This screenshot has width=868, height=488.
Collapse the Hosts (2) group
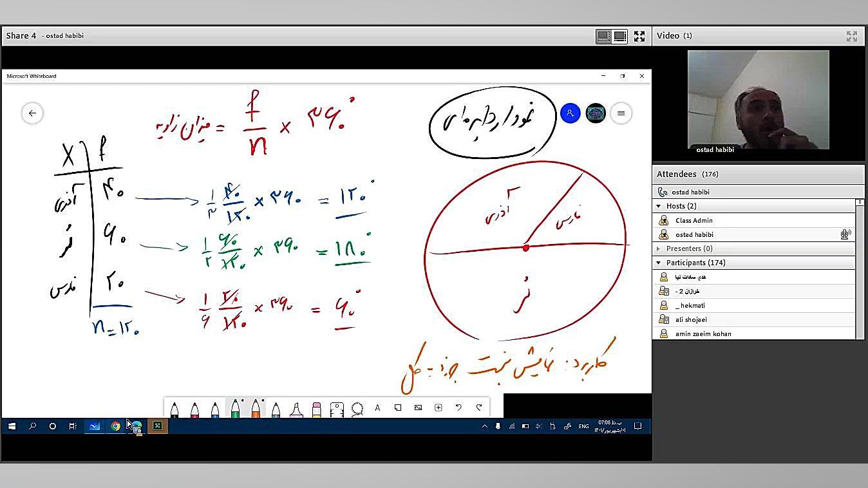point(659,206)
